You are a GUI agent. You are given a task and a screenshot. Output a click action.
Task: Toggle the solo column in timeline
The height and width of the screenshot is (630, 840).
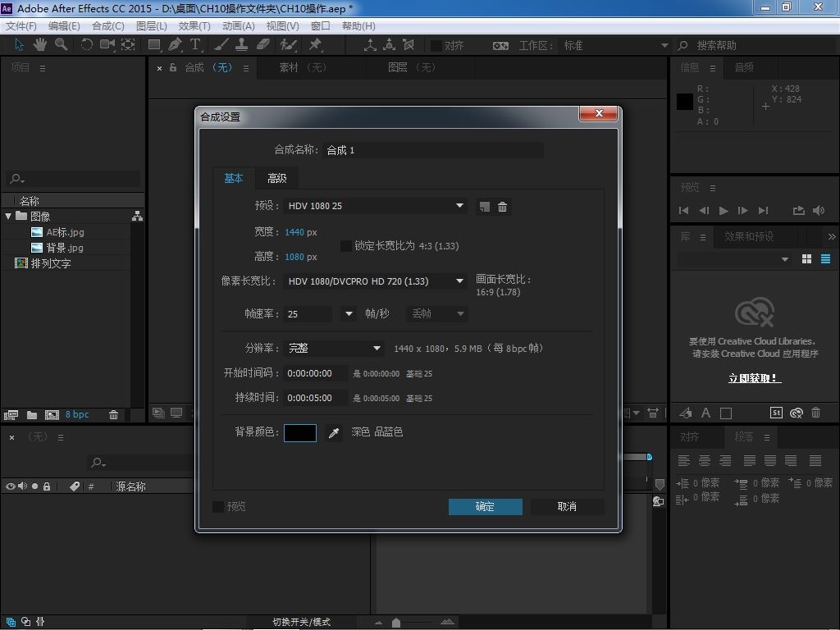coord(34,486)
